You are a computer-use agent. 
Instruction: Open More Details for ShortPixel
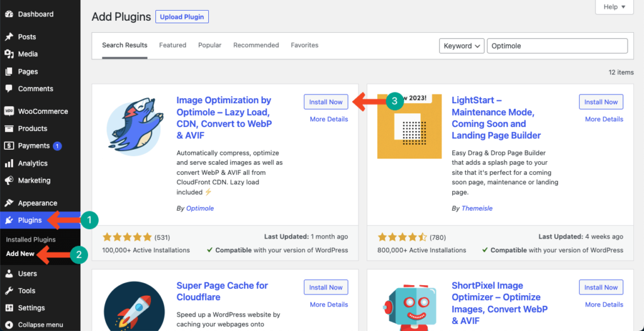click(x=604, y=305)
